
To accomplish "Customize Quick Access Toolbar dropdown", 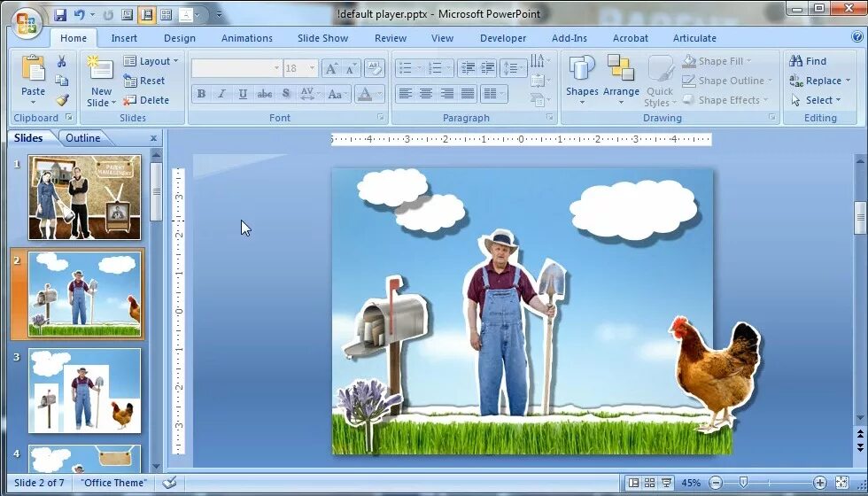I will click(x=220, y=15).
